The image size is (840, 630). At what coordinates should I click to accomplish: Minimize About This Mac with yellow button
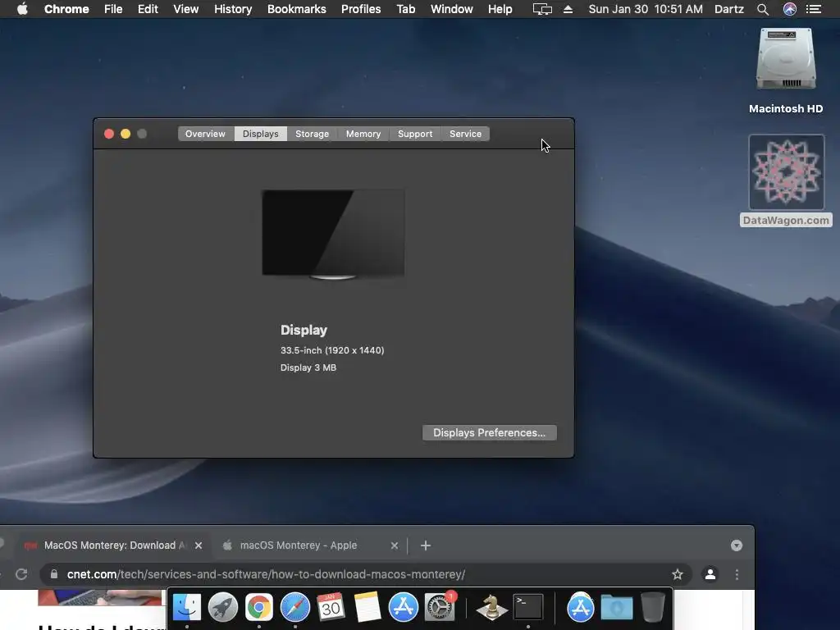pos(126,134)
